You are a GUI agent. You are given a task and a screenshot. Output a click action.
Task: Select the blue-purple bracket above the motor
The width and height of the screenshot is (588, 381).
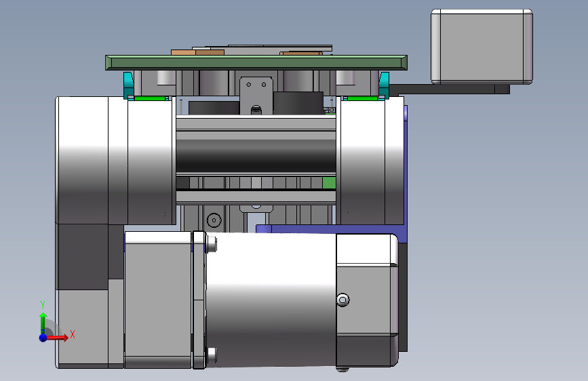[x=330, y=229]
